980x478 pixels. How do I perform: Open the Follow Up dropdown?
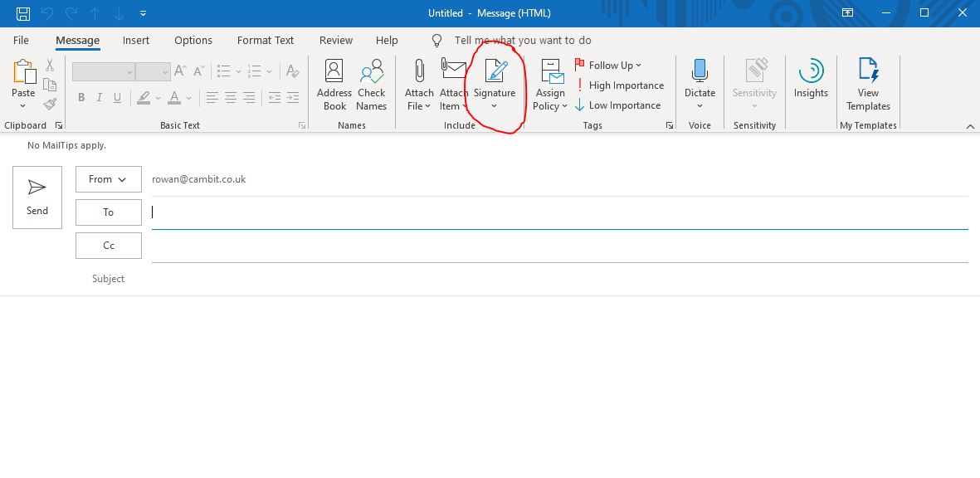click(x=609, y=65)
